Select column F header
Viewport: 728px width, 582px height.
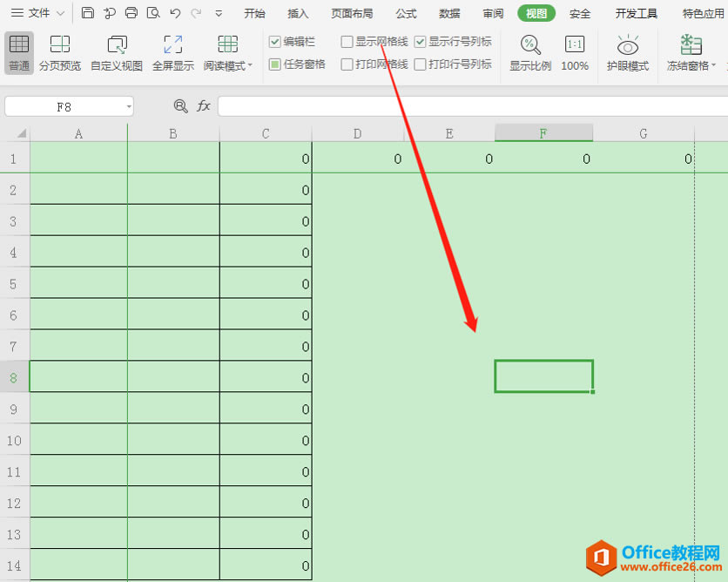point(543,133)
